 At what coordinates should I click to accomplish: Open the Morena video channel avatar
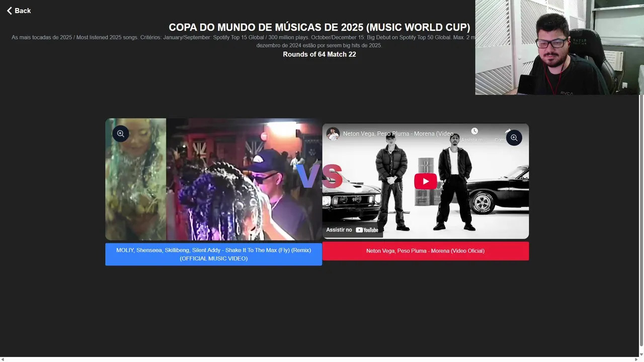click(x=333, y=134)
